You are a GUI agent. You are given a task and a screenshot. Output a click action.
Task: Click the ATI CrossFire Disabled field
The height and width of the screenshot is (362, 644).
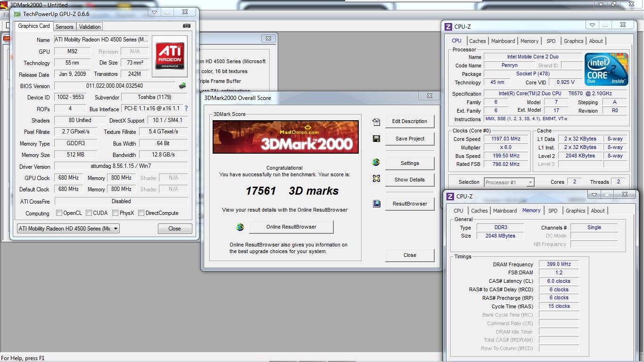[x=121, y=201]
